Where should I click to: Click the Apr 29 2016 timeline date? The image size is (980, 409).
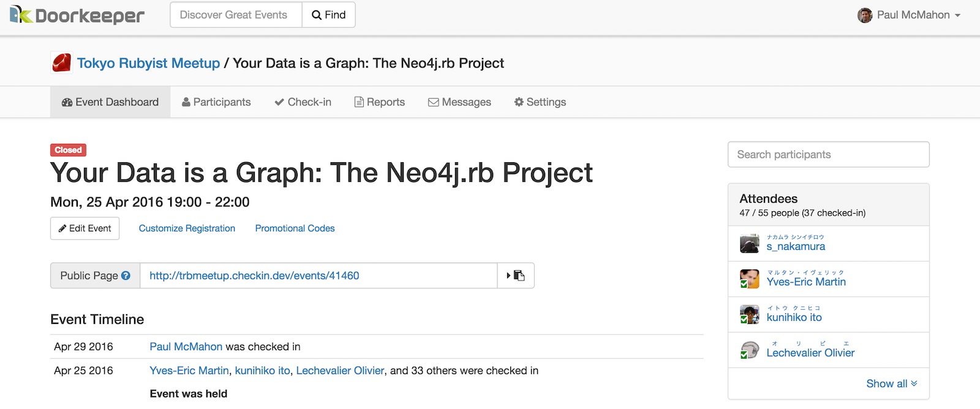[x=83, y=347]
